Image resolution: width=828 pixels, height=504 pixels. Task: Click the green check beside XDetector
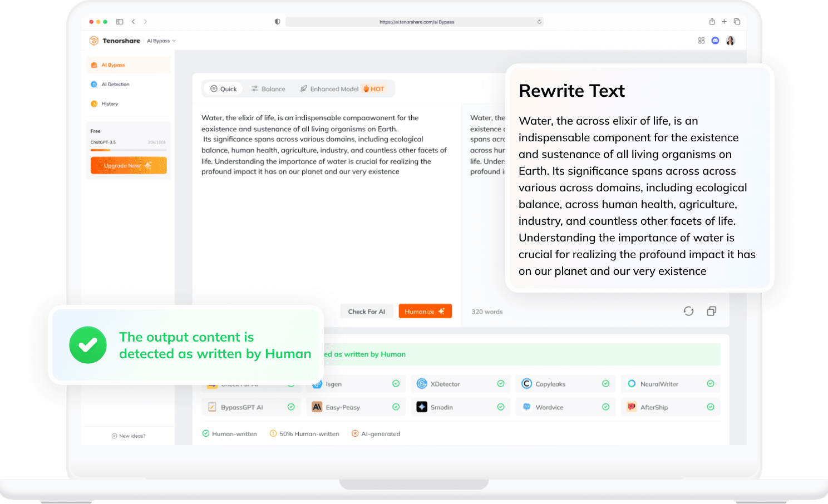point(501,384)
